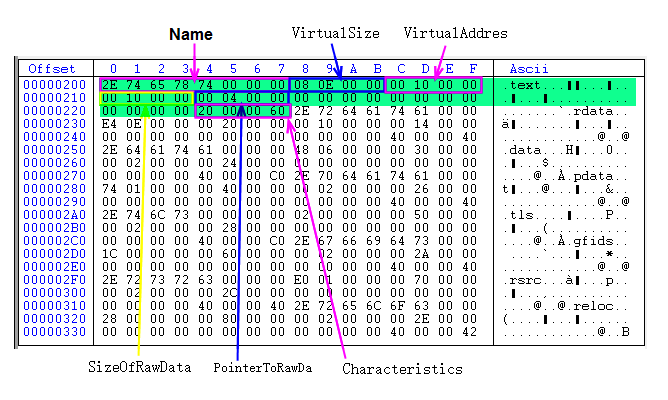The image size is (668, 400).
Task: Select hex column header B
Action: tap(377, 69)
